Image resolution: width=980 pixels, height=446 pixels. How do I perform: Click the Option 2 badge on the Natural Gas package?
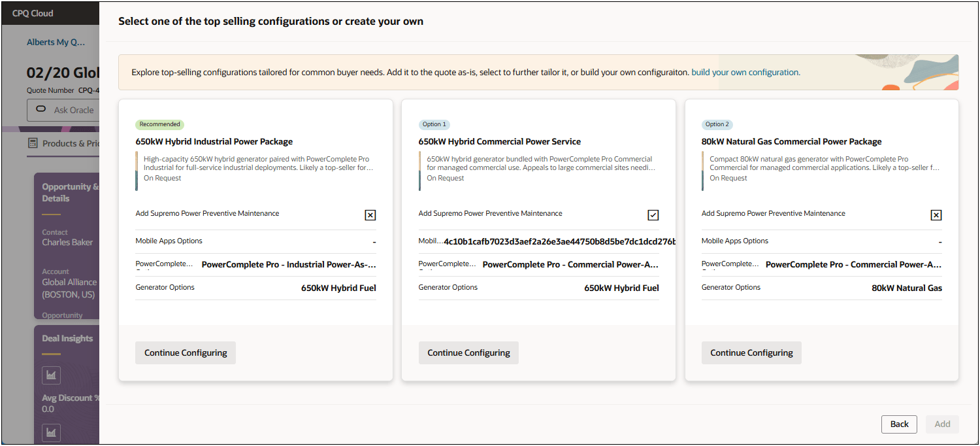click(x=717, y=124)
